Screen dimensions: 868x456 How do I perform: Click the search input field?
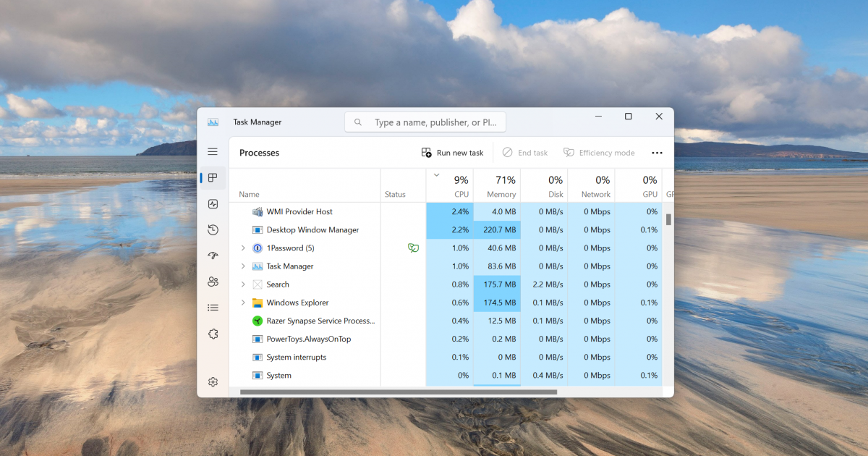(427, 122)
